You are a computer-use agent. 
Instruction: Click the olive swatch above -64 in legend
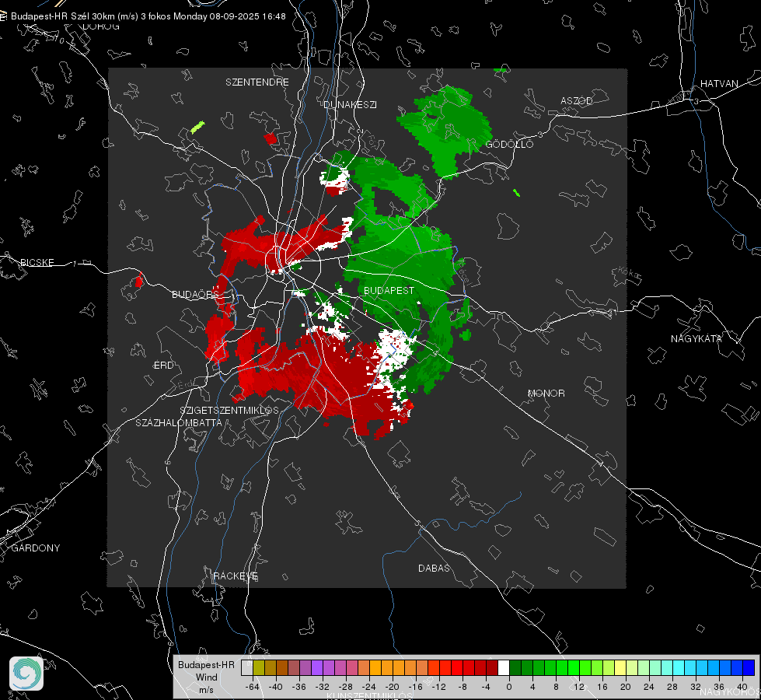point(259,667)
